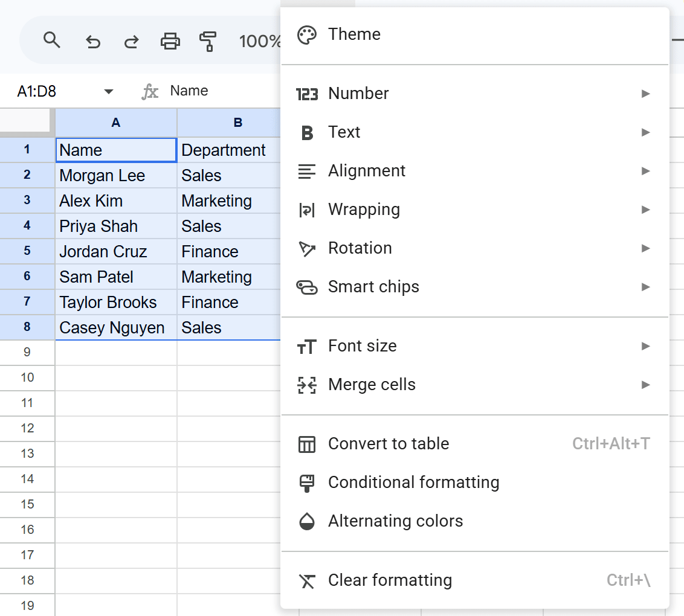Choose the Merge cells menu entry
The height and width of the screenshot is (616, 684).
(x=474, y=385)
